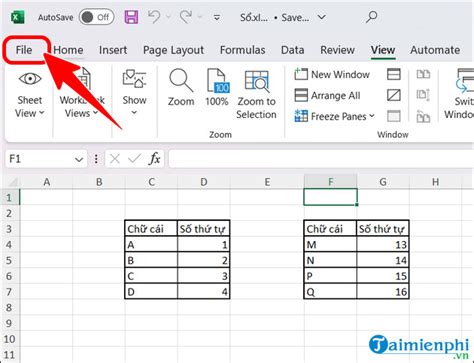The width and height of the screenshot is (474, 363).
Task: Click the cell containing letter Q
Action: 330,292
